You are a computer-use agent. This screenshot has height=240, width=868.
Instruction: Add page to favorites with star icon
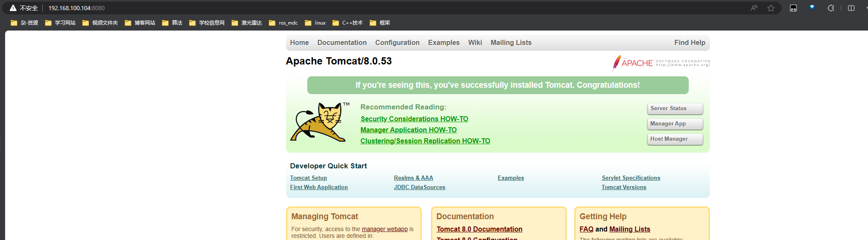coord(771,8)
